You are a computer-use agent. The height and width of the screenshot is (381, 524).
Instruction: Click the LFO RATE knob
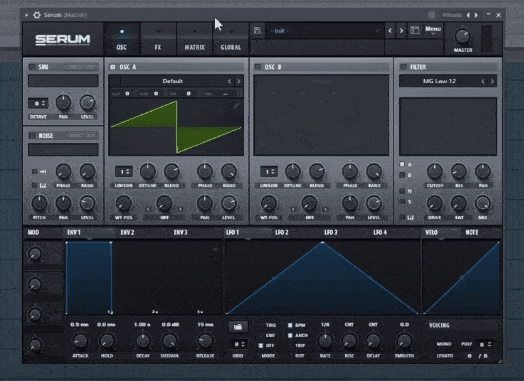coord(325,341)
